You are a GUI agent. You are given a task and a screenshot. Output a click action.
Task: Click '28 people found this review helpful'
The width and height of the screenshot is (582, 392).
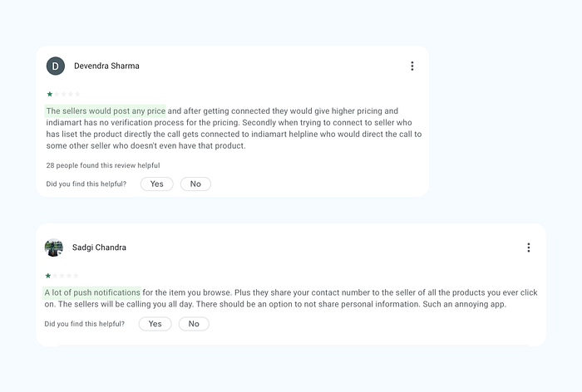(x=103, y=165)
